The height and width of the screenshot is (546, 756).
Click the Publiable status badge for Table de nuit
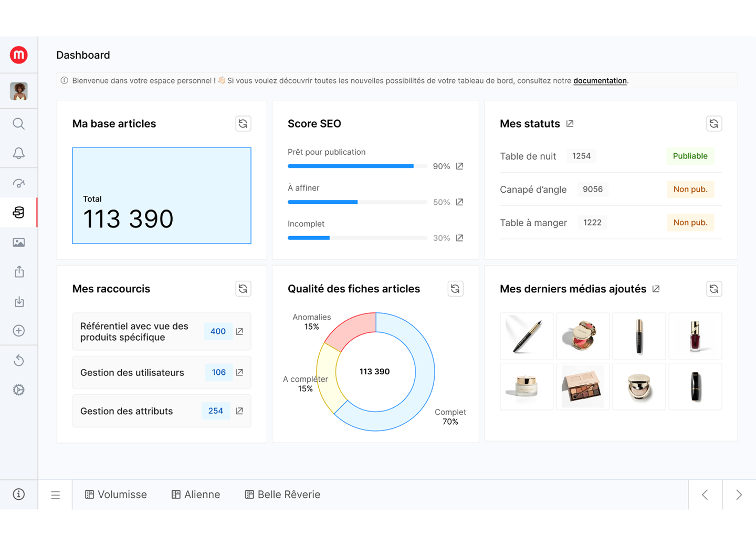(690, 156)
